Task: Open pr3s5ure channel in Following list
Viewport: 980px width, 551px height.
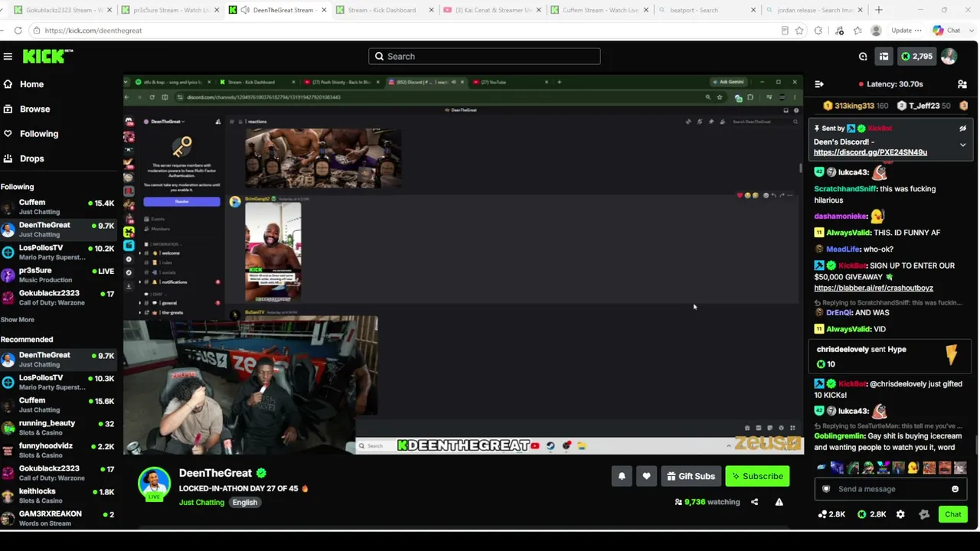Action: click(x=59, y=275)
